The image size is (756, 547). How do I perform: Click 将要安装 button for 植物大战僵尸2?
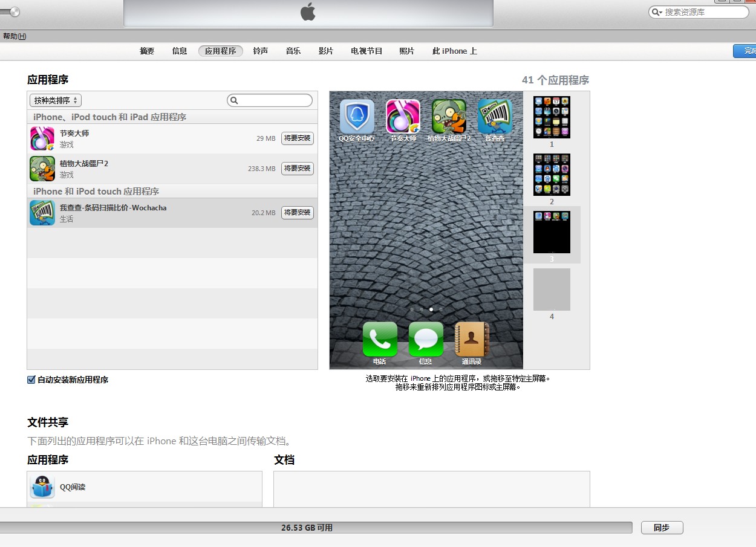click(x=298, y=169)
